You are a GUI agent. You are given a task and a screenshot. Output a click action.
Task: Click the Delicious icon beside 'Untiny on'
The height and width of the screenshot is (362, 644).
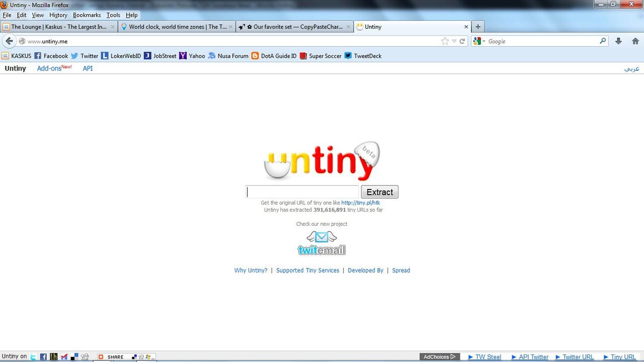[74, 357]
